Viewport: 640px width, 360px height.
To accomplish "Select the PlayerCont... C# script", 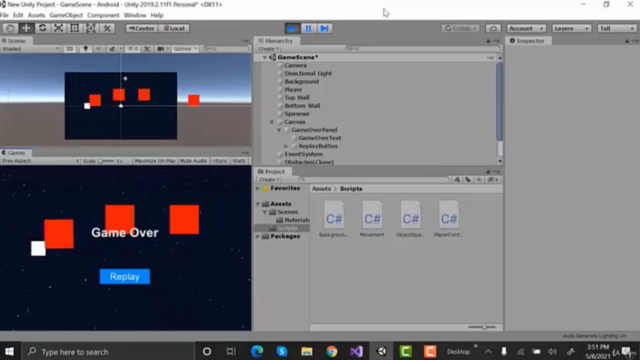I will point(448,219).
